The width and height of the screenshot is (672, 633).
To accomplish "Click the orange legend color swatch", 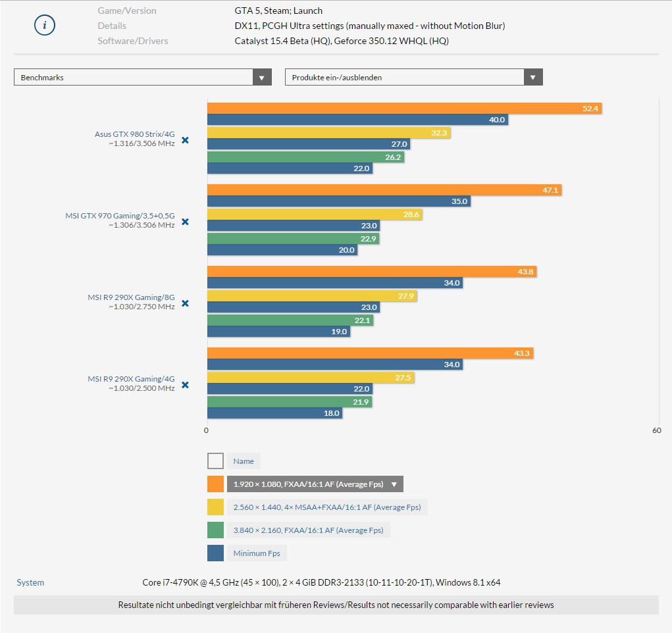I will coord(216,484).
